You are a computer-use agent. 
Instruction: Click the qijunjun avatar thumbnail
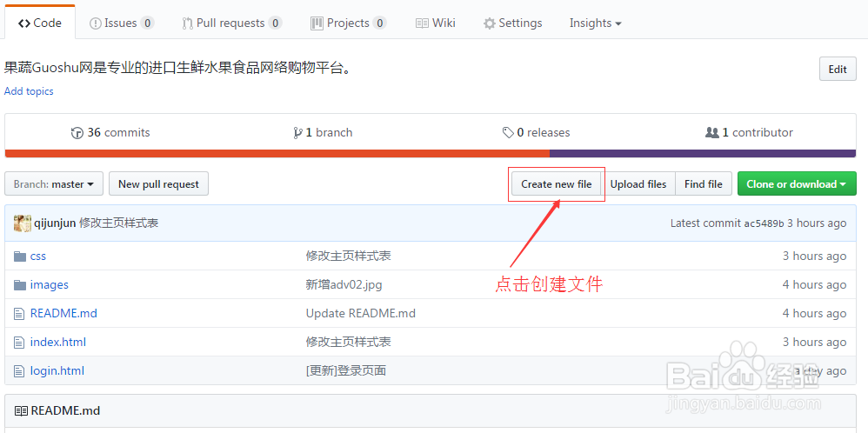(22, 223)
